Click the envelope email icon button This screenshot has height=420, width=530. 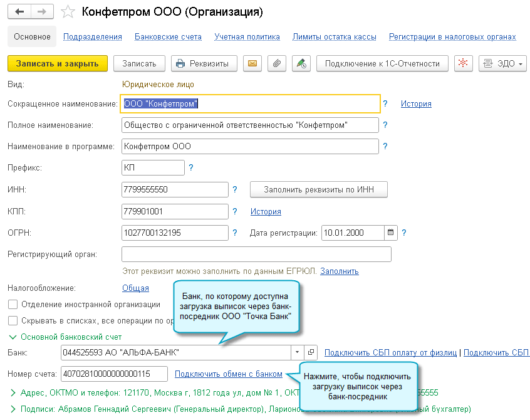point(252,63)
